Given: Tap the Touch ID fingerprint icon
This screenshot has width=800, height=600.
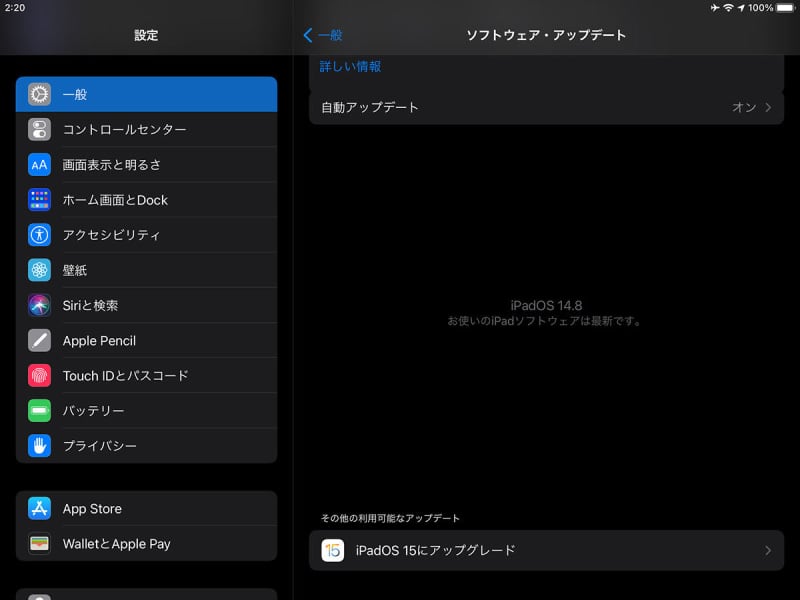Looking at the screenshot, I should [x=39, y=376].
